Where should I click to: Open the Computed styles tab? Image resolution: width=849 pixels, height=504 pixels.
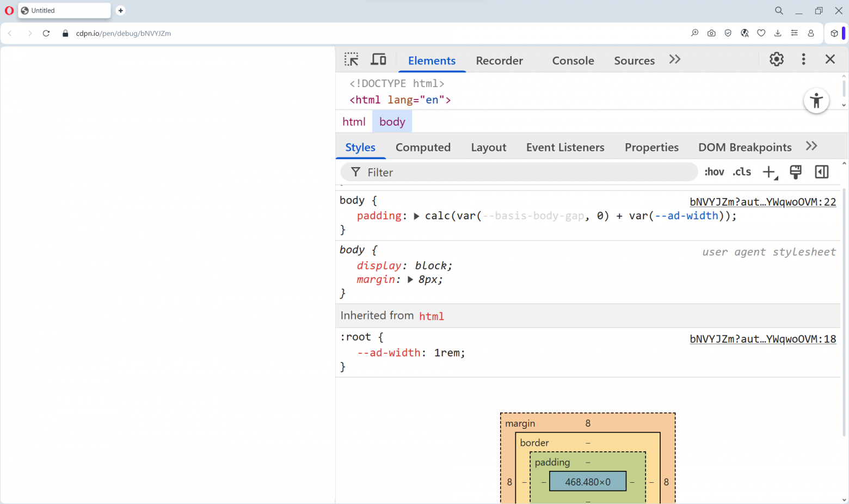pyautogui.click(x=423, y=147)
